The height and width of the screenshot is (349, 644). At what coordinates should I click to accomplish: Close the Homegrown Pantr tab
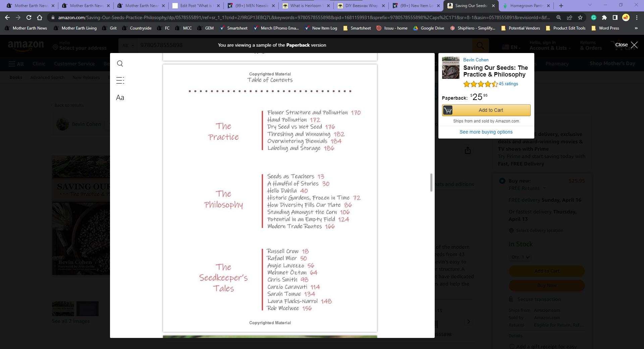(548, 6)
